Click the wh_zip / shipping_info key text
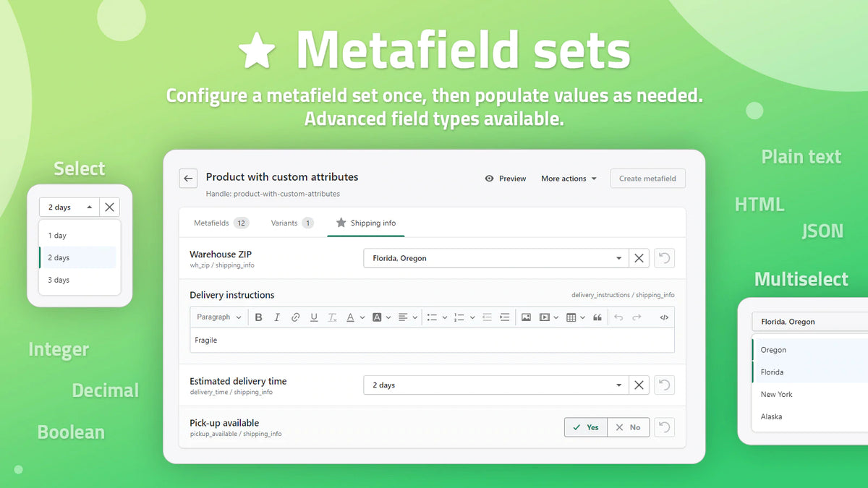868x488 pixels. coord(222,265)
